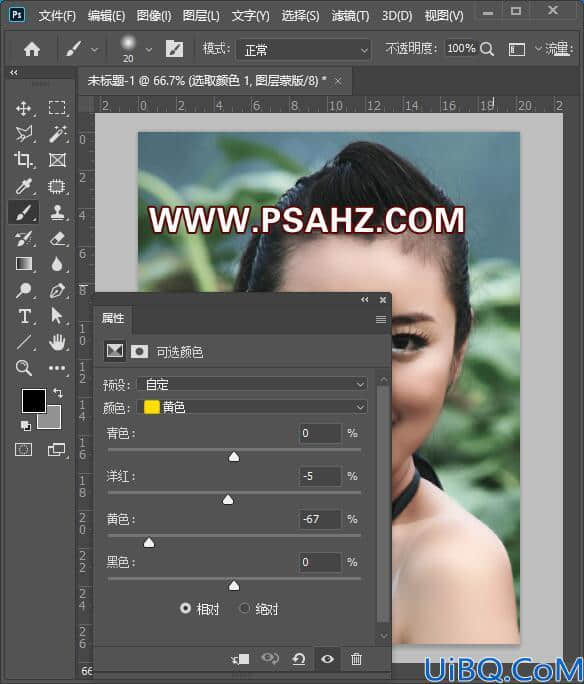
Task: Select the Horizontal Type tool
Action: (x=24, y=316)
